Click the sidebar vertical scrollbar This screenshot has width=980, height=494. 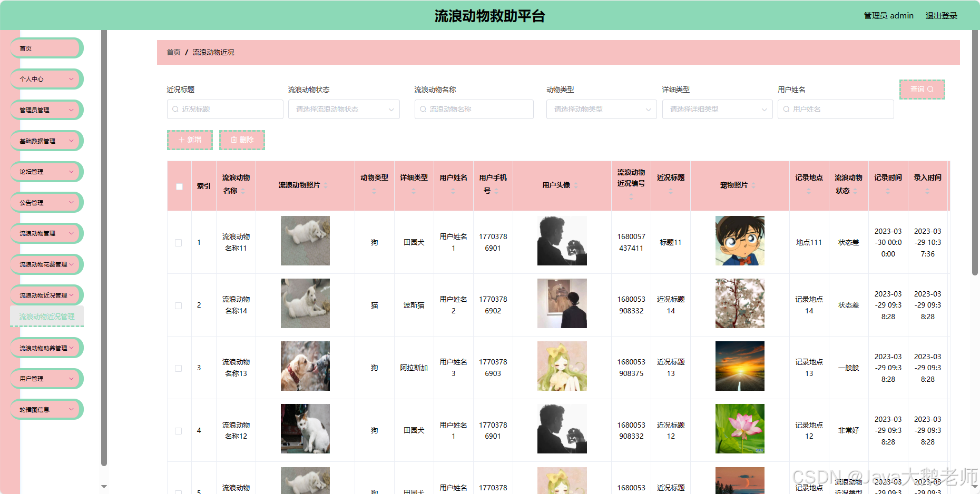point(104,248)
